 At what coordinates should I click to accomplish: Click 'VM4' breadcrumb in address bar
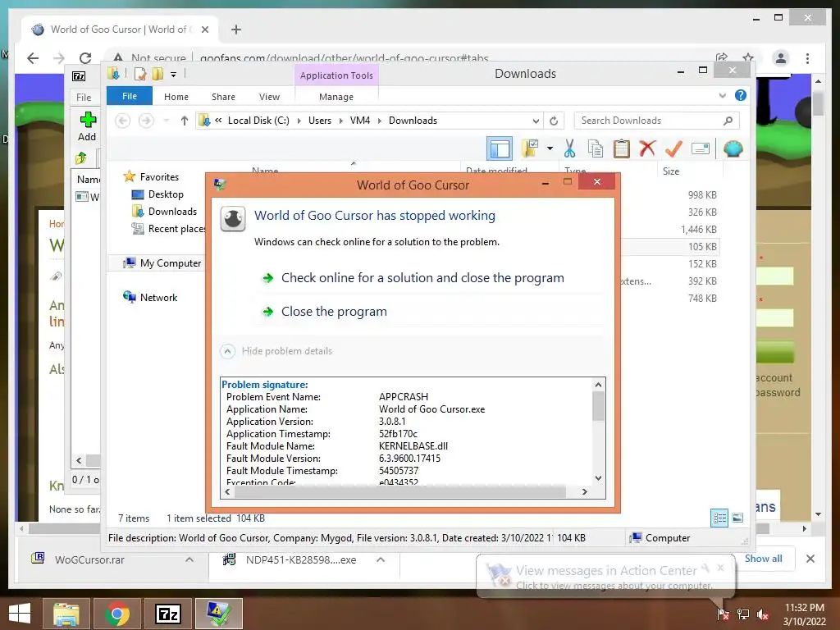click(x=360, y=121)
